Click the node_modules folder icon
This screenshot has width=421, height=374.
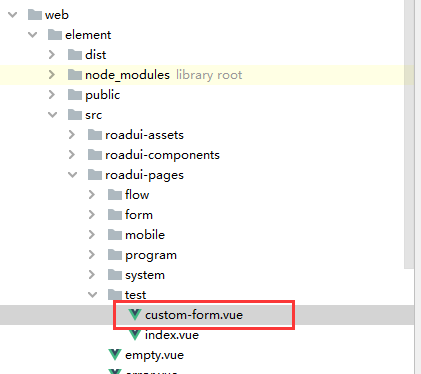coord(75,75)
